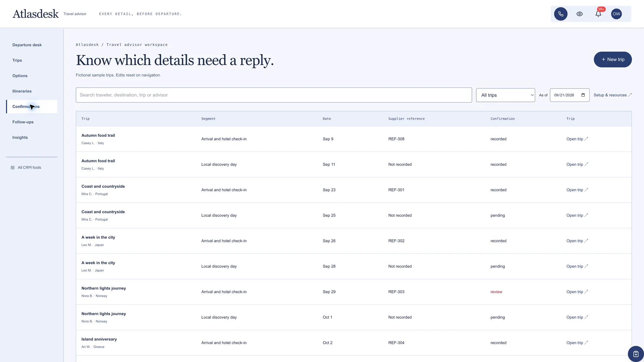The width and height of the screenshot is (644, 362).
Task: Click the Segment column header
Action: click(208, 119)
